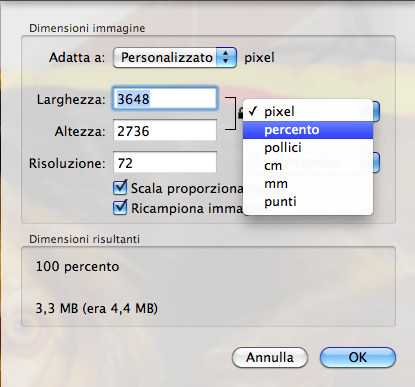This screenshot has width=415, height=387.
Task: Click the blue dropdown arrow behind the units menu
Action: pyautogui.click(x=376, y=112)
